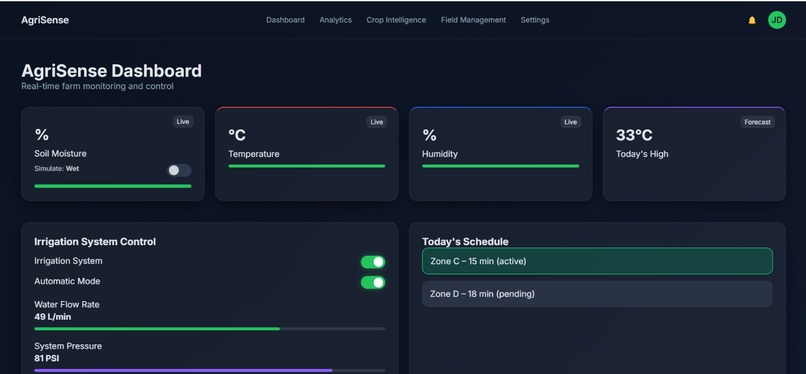Click the Temperature card label

pos(254,154)
